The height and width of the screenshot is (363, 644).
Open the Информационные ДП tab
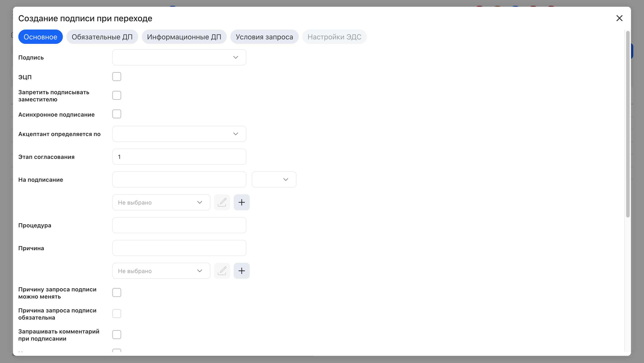coord(184,37)
